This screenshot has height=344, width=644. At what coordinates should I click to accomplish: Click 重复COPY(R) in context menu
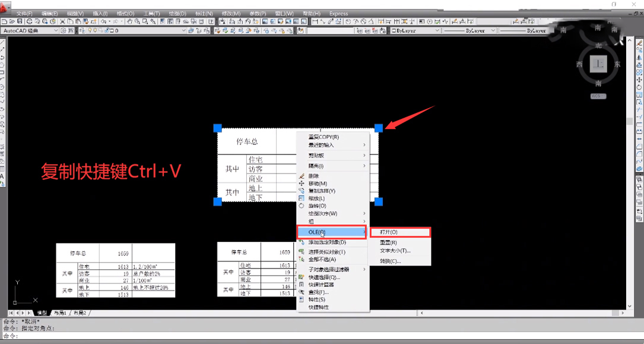333,137
